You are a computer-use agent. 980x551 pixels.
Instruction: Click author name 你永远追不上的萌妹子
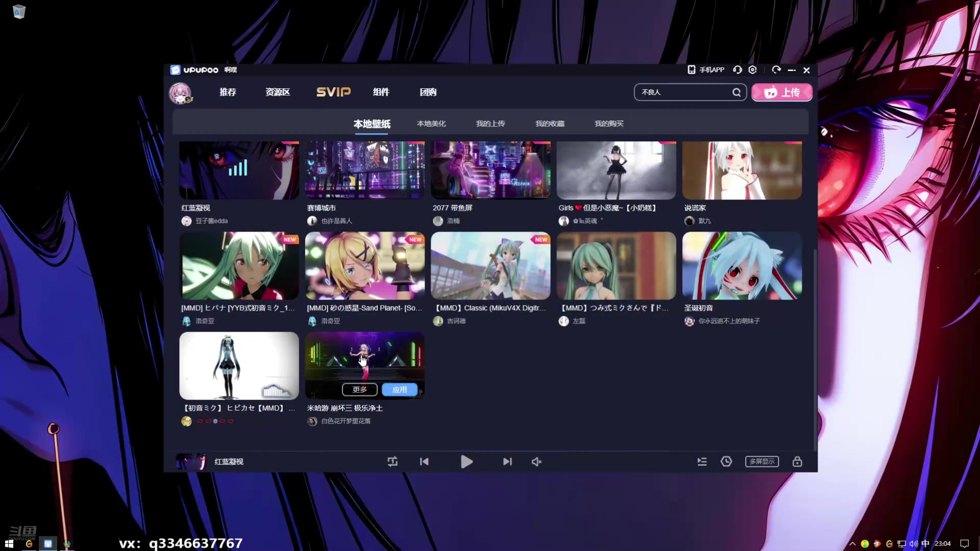click(729, 321)
